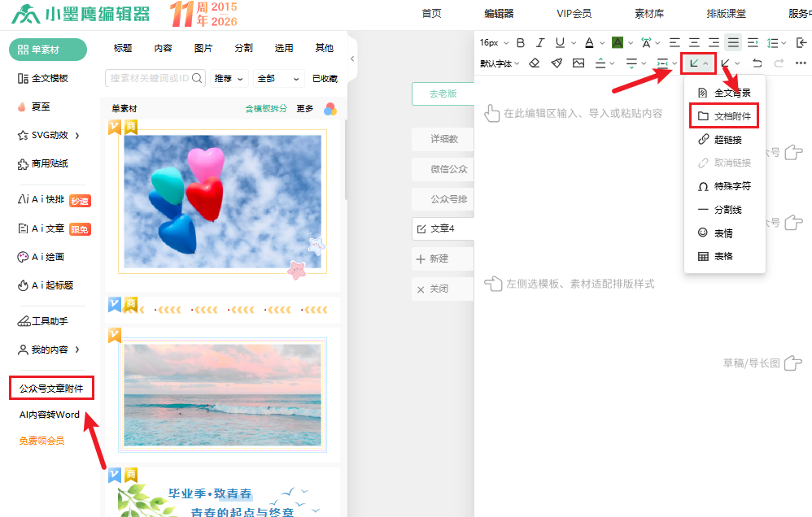812x517 pixels.
Task: Open the Ai绘画 tool
Action: tap(41, 257)
